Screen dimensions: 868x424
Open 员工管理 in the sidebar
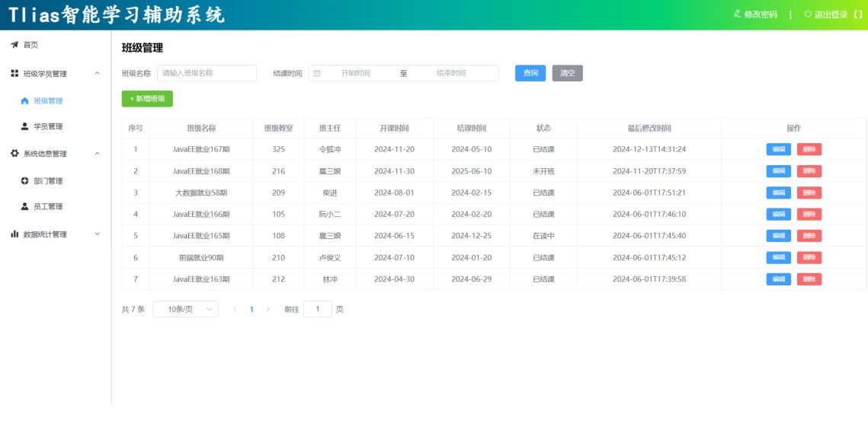48,206
